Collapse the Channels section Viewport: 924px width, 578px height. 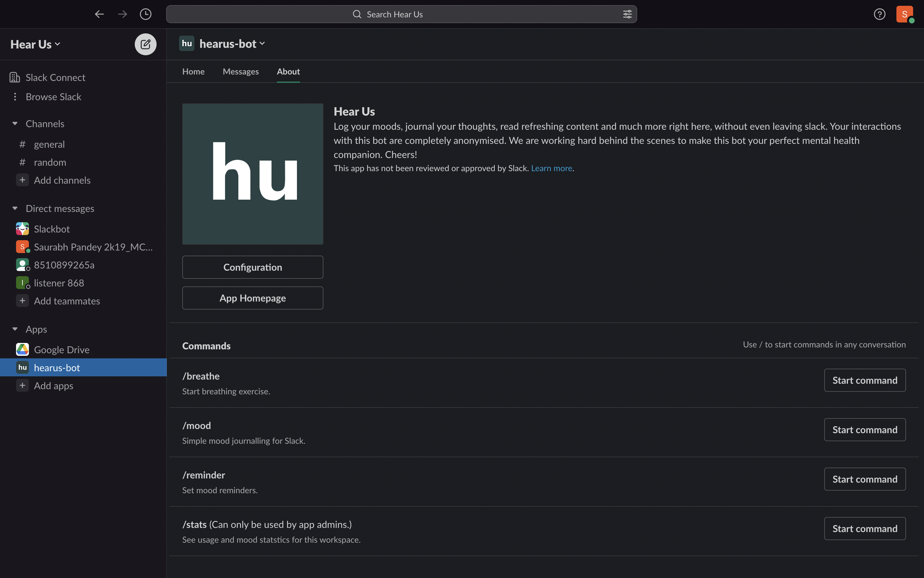(x=15, y=124)
